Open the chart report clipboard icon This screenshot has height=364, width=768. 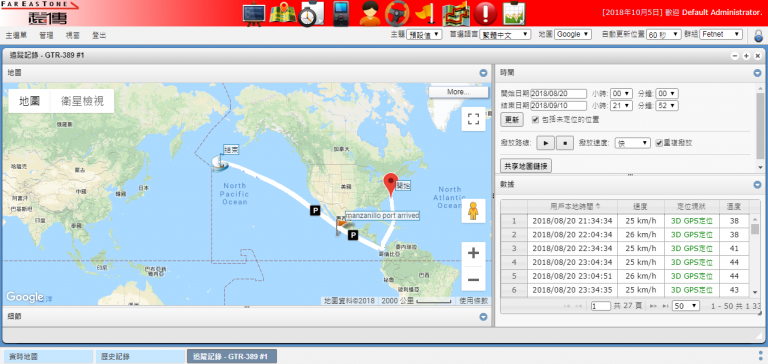(514, 13)
